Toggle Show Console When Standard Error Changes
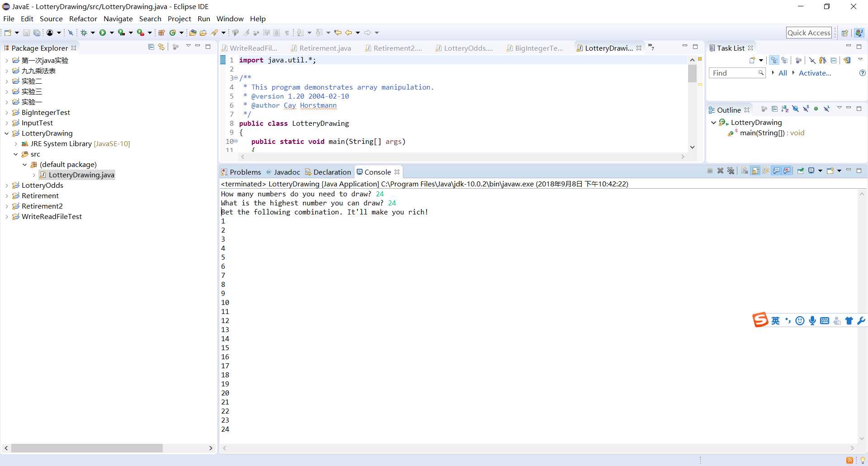 point(787,171)
